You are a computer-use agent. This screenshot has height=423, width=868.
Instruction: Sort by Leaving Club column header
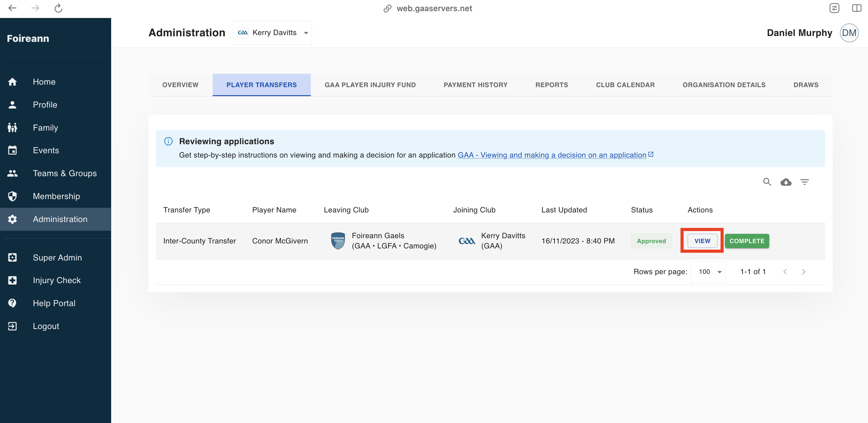346,210
